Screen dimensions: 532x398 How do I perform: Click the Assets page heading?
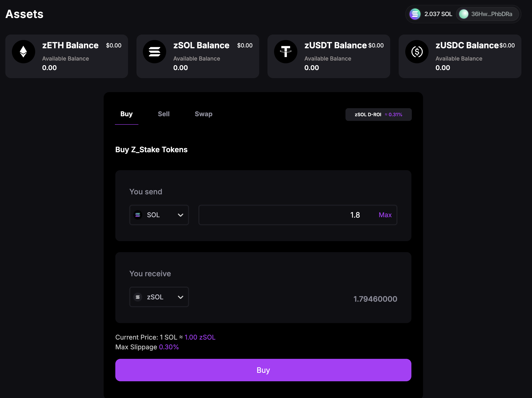[25, 14]
